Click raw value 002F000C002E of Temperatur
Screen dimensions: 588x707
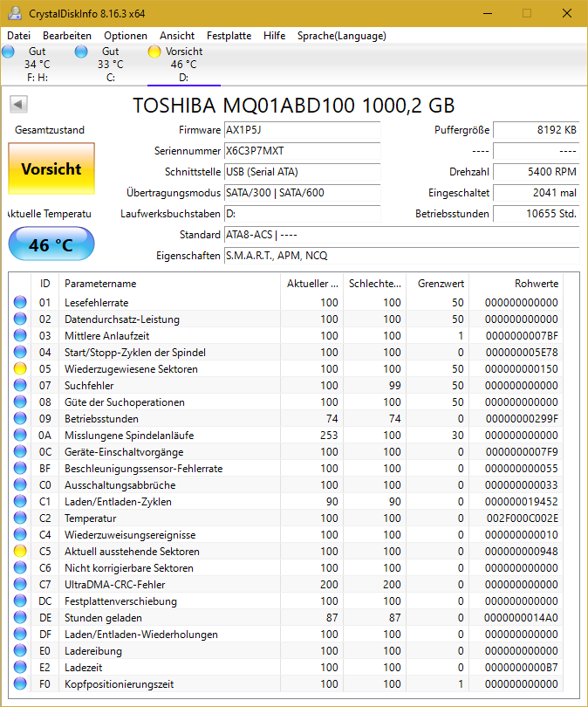click(x=523, y=518)
